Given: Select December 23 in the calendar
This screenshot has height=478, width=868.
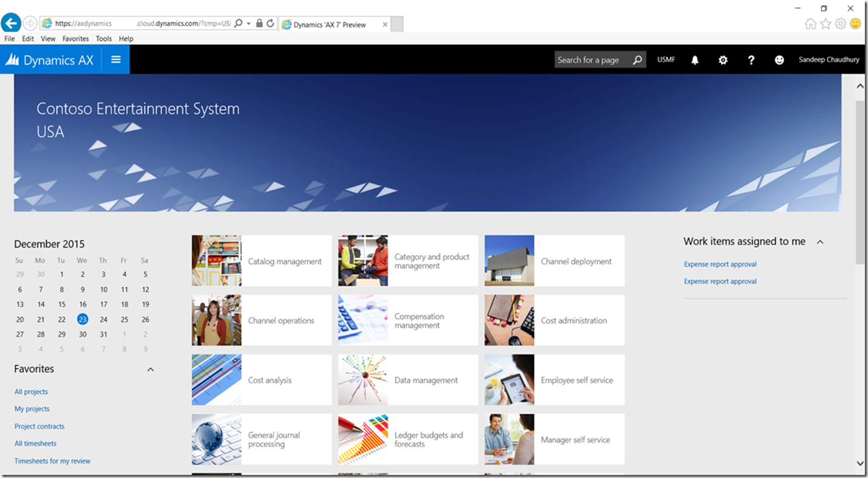Looking at the screenshot, I should [x=82, y=319].
